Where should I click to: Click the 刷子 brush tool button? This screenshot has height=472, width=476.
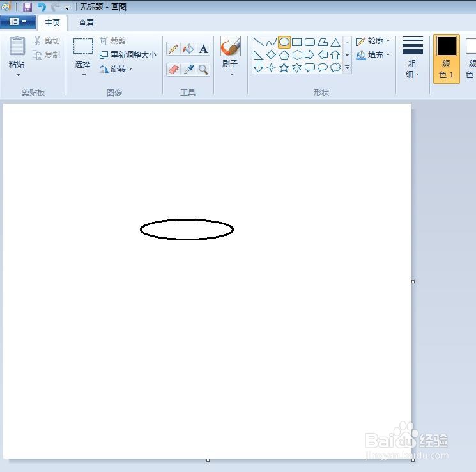pos(231,51)
